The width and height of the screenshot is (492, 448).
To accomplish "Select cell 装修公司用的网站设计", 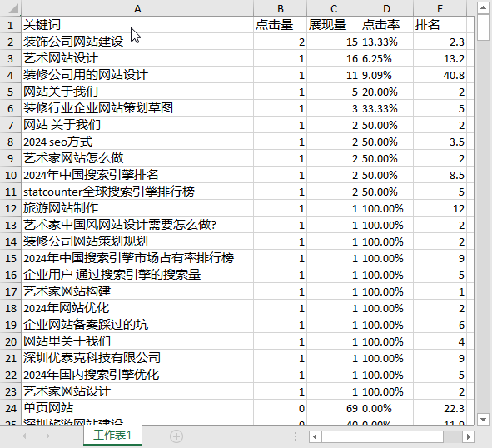I will click(x=137, y=75).
